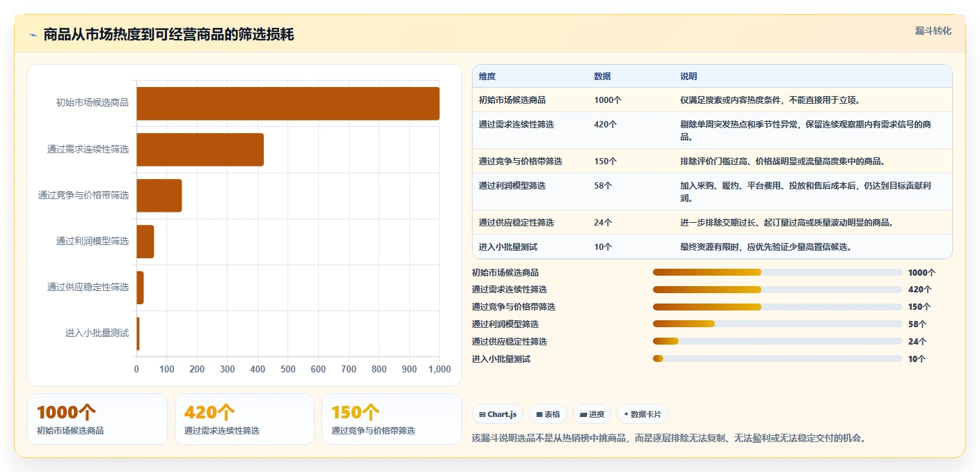Viewport: 980px width, 472px height.
Task: Click the 通过利润模型筛选 chart bar
Action: [x=145, y=242]
